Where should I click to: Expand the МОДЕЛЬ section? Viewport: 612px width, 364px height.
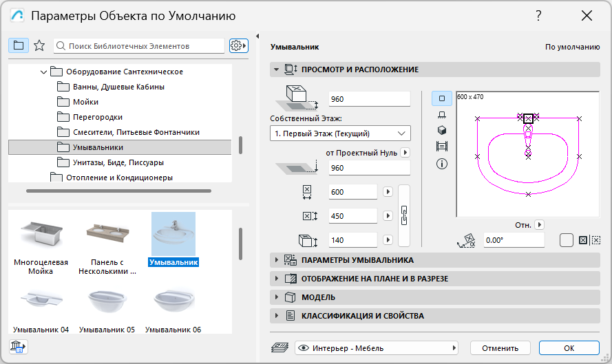pos(435,297)
